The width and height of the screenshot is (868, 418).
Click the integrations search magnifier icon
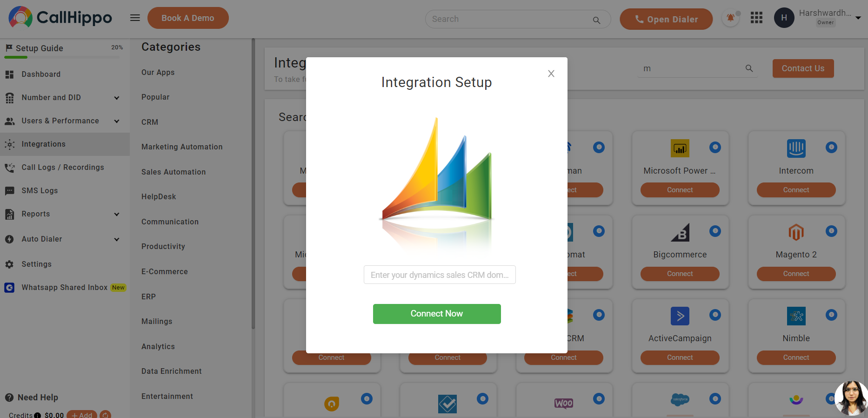coord(749,68)
